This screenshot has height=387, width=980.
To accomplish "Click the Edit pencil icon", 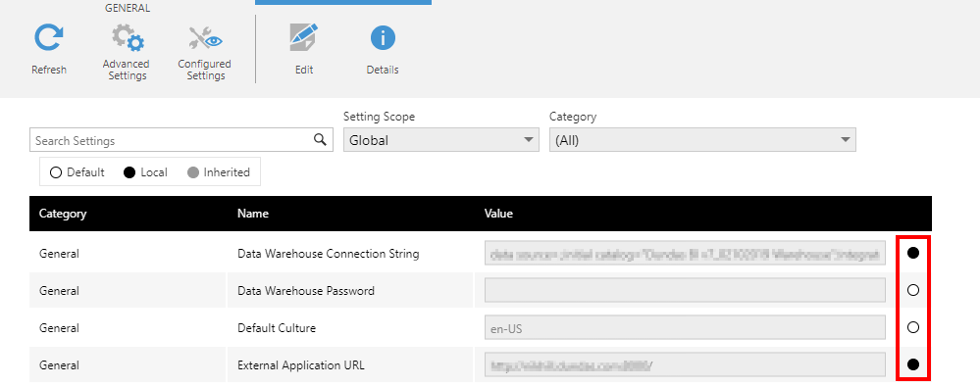I will click(304, 37).
